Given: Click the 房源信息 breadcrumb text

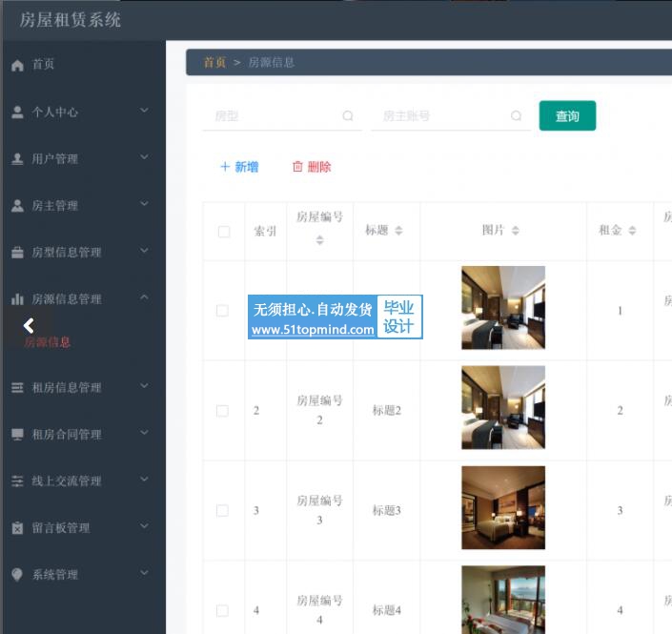Looking at the screenshot, I should (x=272, y=63).
